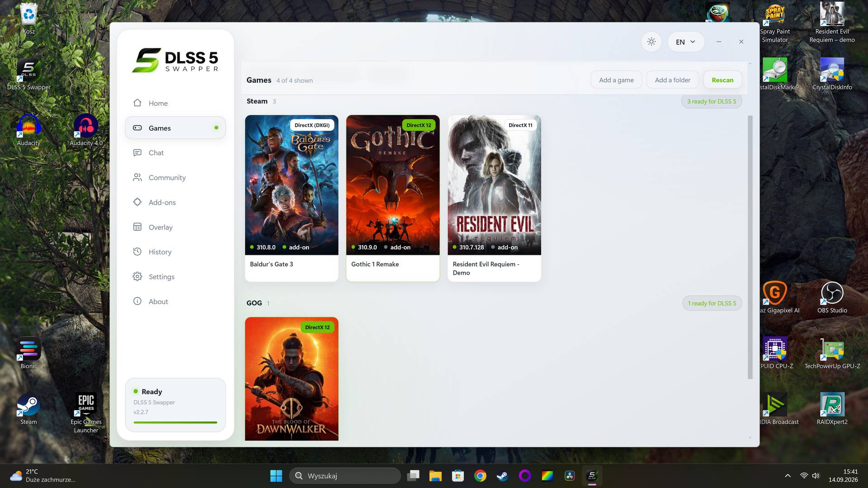The height and width of the screenshot is (488, 868).
Task: Click the About info icon
Action: (x=137, y=301)
